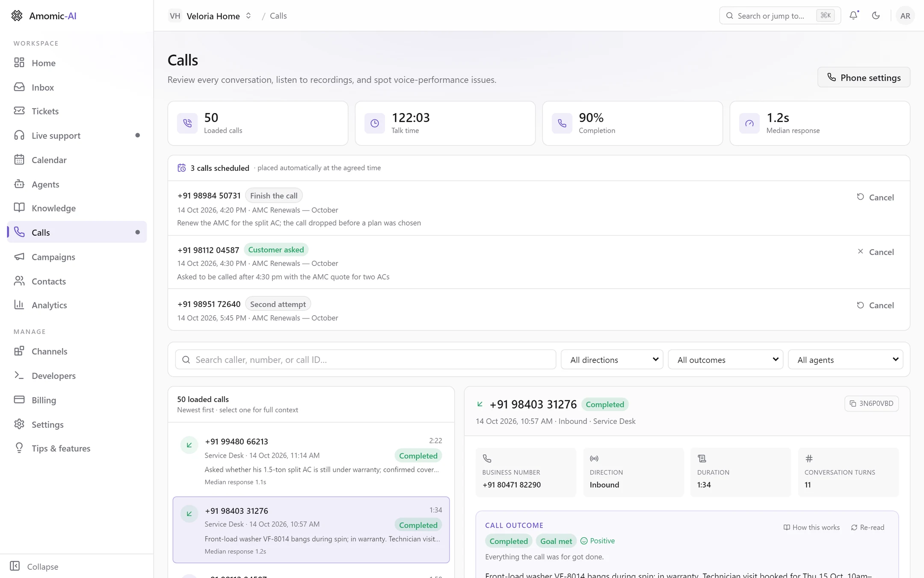Focus Search or jump to field
The height and width of the screenshot is (578, 924).
point(780,16)
